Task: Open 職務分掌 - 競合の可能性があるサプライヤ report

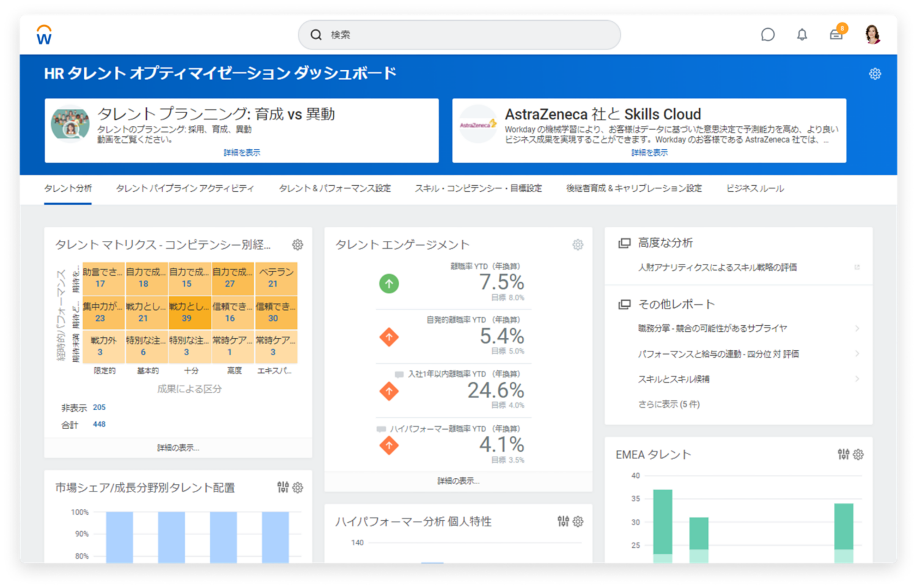Action: (x=713, y=328)
